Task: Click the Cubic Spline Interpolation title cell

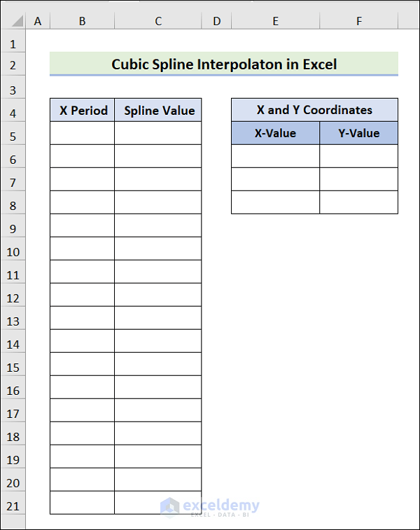Action: 224,64
